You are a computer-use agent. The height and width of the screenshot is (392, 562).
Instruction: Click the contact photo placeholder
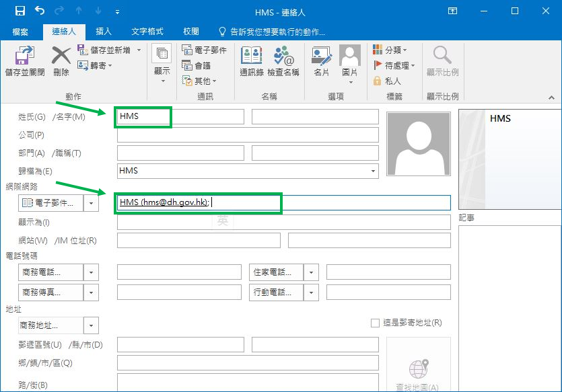pos(418,143)
